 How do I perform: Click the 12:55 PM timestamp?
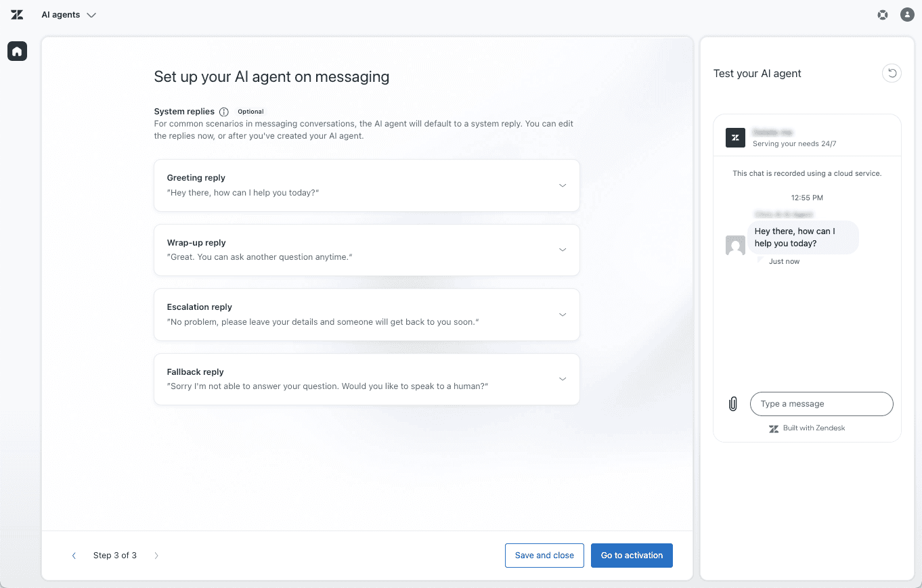807,198
